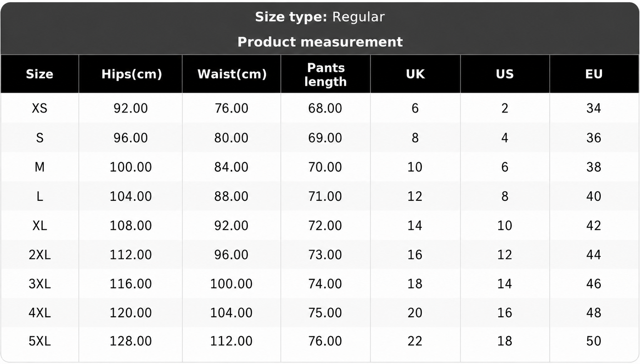Click the 5XL size row label
Viewport: 640px width, 364px height.
pos(40,341)
